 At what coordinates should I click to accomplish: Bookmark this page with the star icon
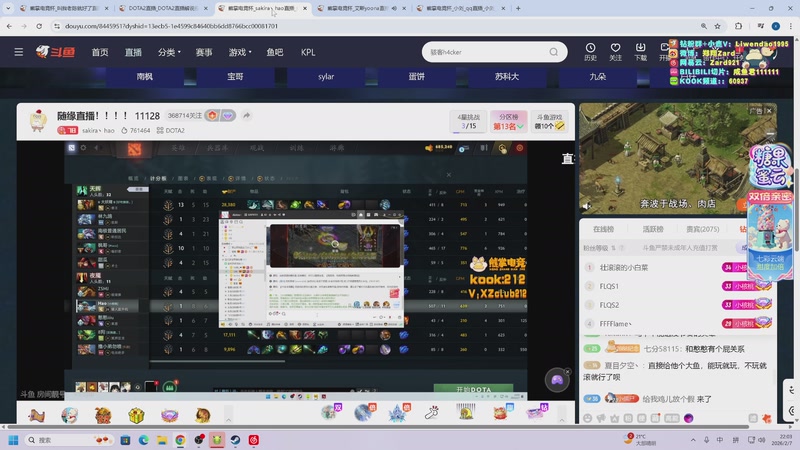[717, 26]
